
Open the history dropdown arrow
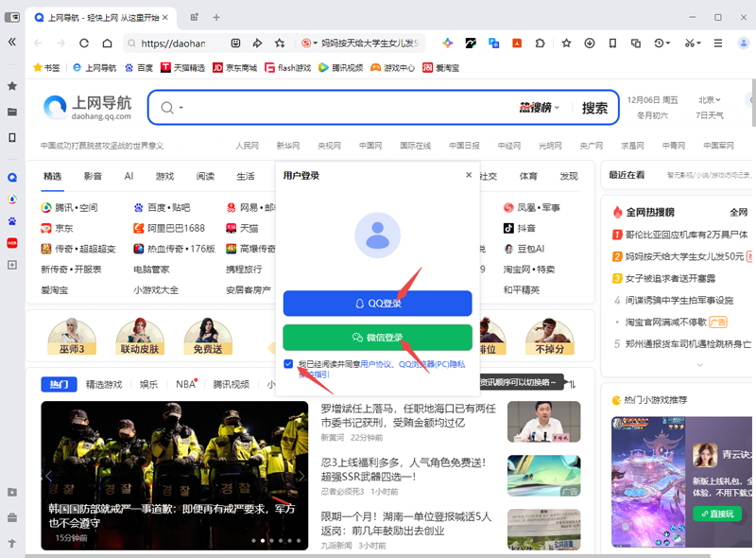point(668,44)
